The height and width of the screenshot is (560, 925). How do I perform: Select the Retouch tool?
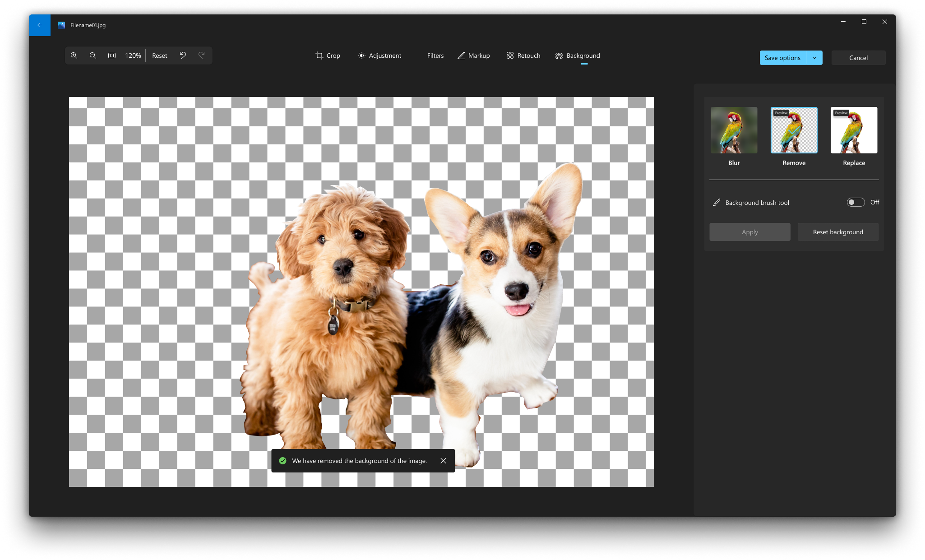coord(525,56)
